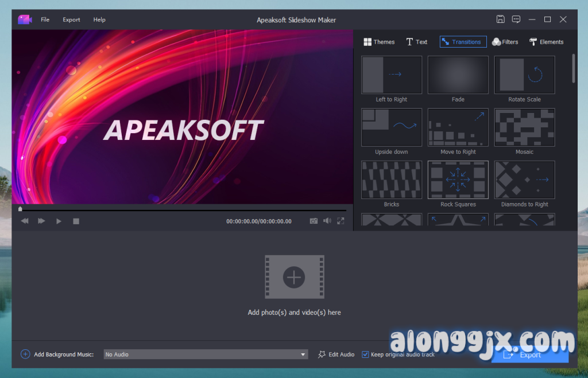This screenshot has height=378, width=588.
Task: Click the Edit Audio button
Action: click(x=336, y=354)
